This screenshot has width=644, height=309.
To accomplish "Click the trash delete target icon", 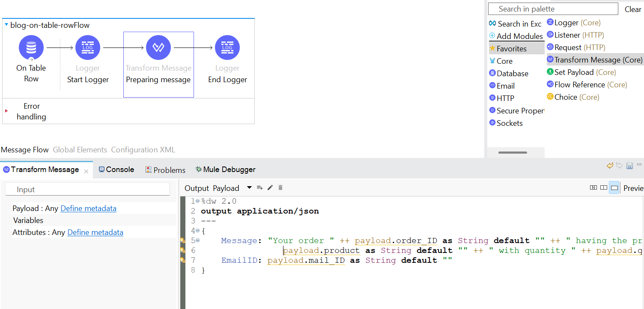I will pos(280,188).
